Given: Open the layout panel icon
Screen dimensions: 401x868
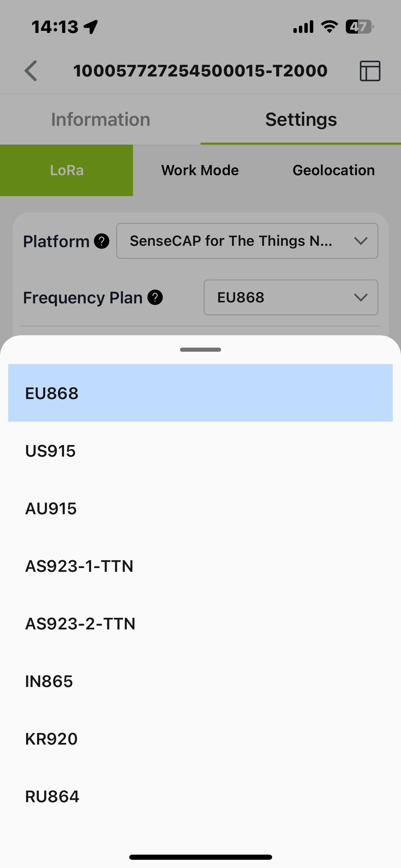Looking at the screenshot, I should [x=370, y=71].
